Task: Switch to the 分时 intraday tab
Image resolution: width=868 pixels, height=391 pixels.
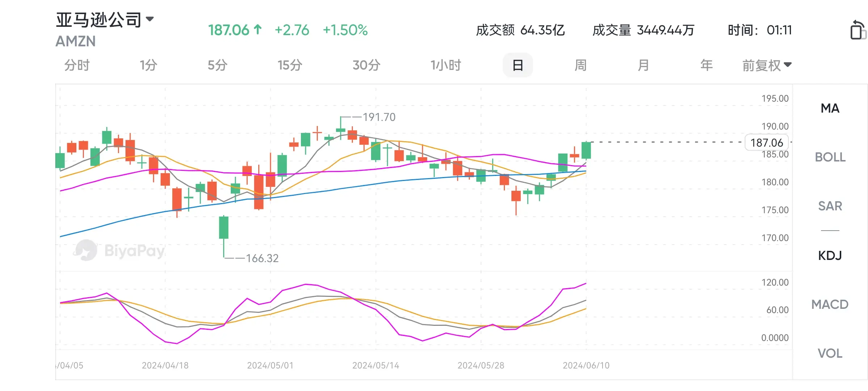Action: (x=77, y=66)
